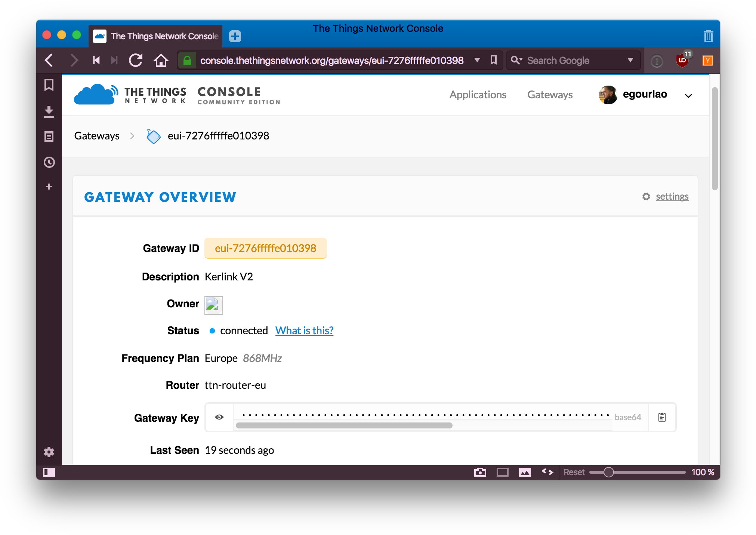The height and width of the screenshot is (535, 756).
Task: Click the page zoom slider handle
Action: tap(608, 472)
